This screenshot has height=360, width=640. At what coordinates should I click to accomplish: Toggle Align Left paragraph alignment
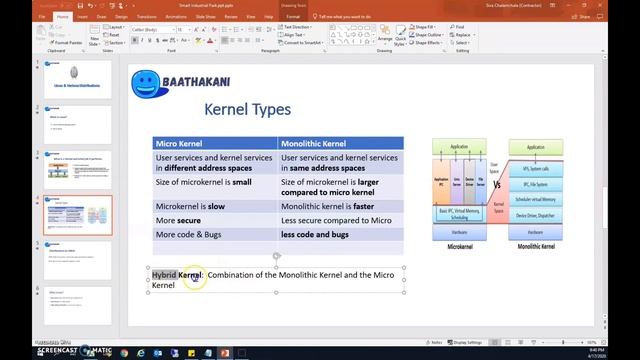225,40
